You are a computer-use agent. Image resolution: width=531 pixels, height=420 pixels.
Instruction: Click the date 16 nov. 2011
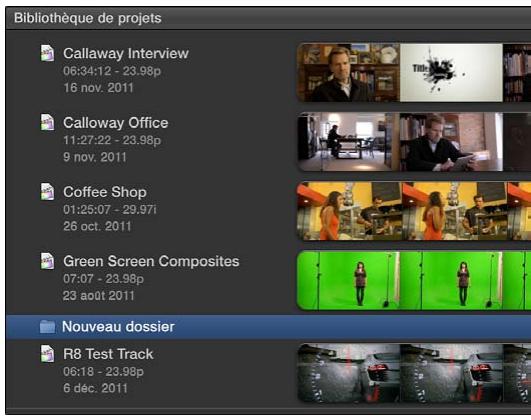[x=98, y=88]
